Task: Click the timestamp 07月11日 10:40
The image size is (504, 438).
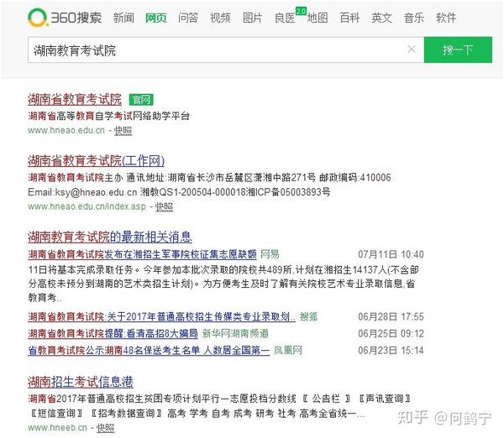Action: [x=391, y=254]
